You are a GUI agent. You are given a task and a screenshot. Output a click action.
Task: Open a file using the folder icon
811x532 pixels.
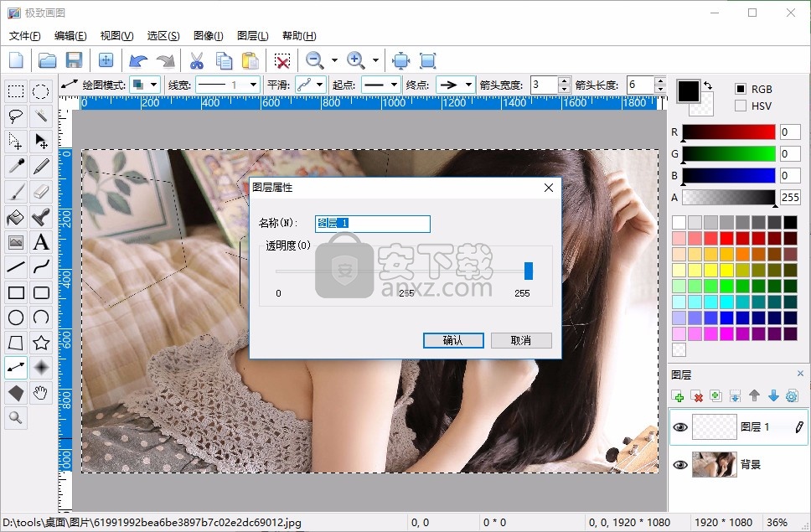(47, 60)
